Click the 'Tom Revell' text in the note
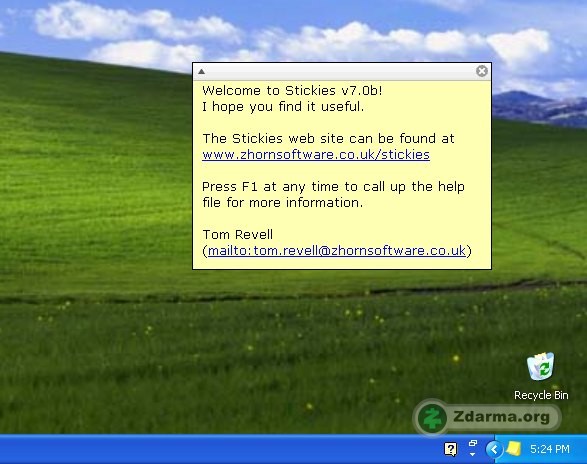Viewport: 587px width, 464px height. point(238,234)
